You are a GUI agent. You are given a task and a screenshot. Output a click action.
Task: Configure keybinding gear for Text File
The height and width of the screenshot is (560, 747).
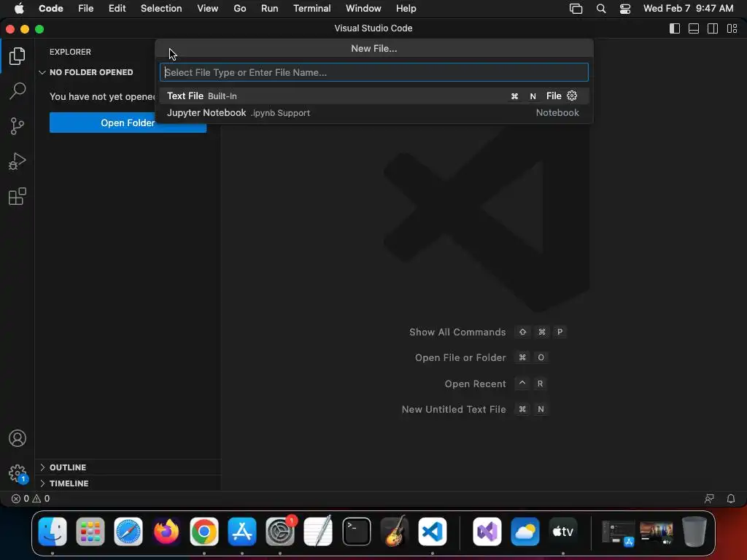point(572,96)
